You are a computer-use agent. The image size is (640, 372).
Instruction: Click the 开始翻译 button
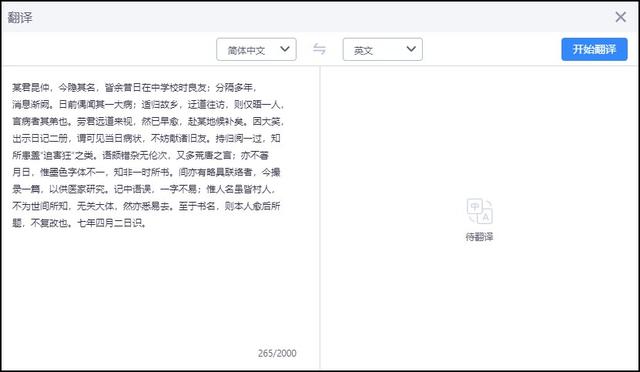(594, 49)
